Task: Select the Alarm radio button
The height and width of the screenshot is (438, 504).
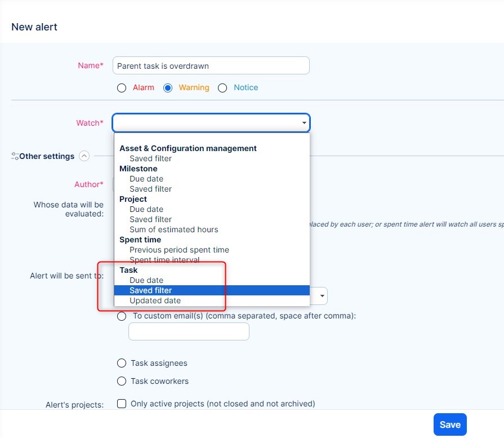Action: tap(122, 88)
